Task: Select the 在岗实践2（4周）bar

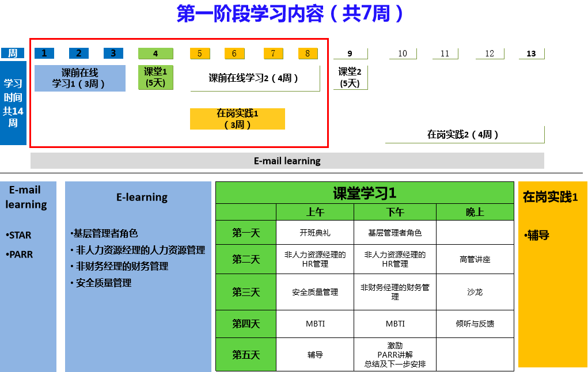Action: pyautogui.click(x=464, y=135)
